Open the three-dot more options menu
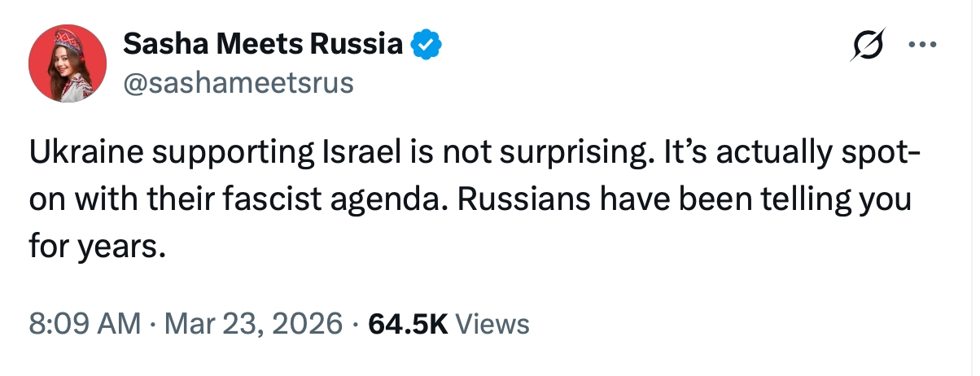 coord(922,46)
